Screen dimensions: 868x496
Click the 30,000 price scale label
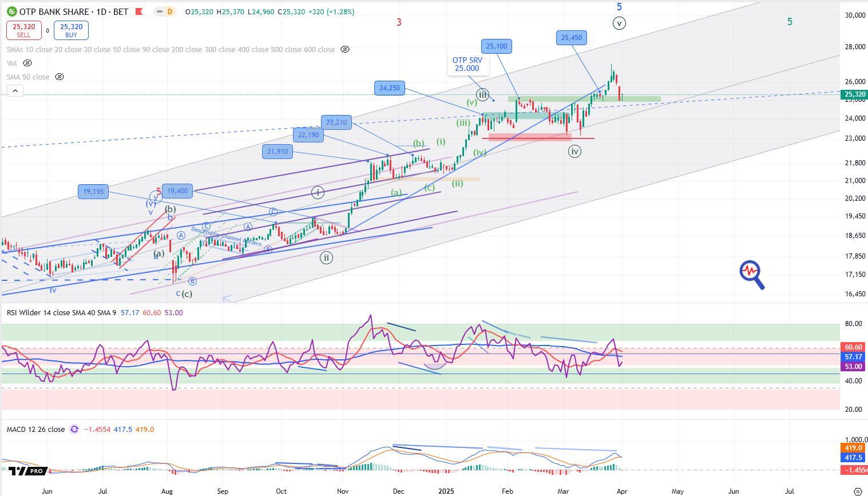855,15
